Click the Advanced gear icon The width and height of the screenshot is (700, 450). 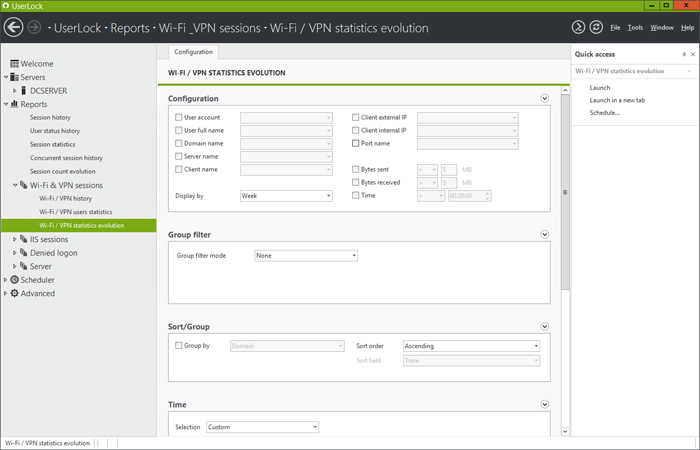[14, 293]
